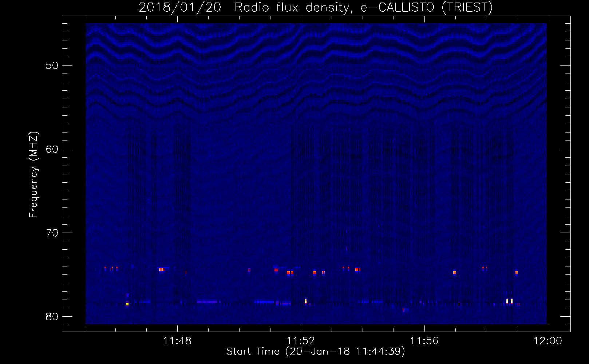
Task: Click the 12:00 time tick label
Action: pyautogui.click(x=548, y=341)
